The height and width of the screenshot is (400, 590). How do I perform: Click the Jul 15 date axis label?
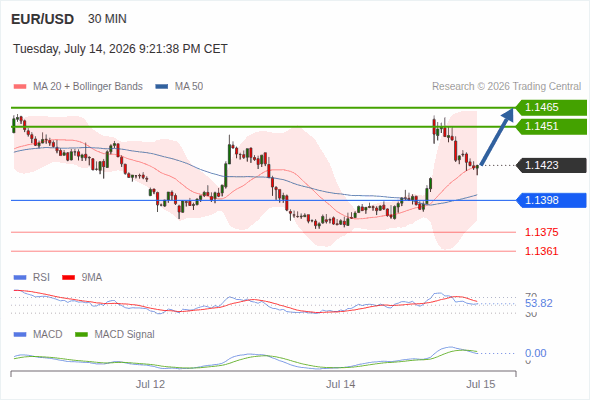(481, 384)
